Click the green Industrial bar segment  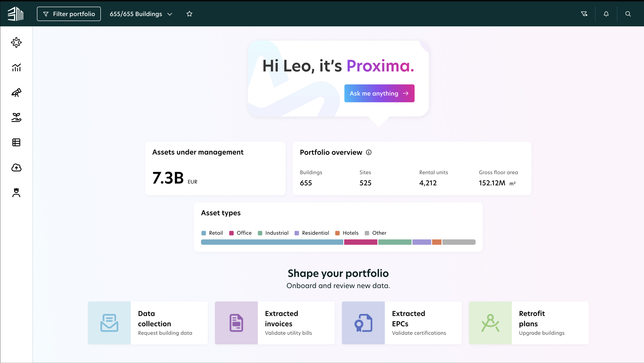pyautogui.click(x=395, y=242)
